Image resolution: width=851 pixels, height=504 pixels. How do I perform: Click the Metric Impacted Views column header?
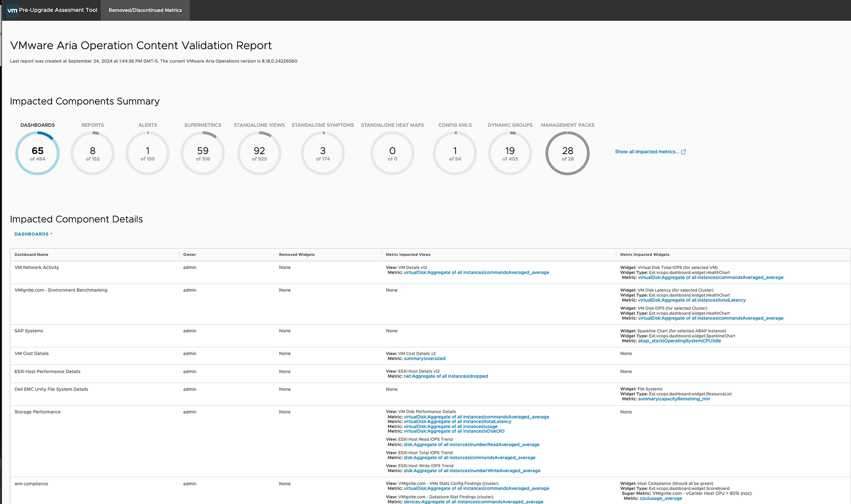[x=408, y=255]
